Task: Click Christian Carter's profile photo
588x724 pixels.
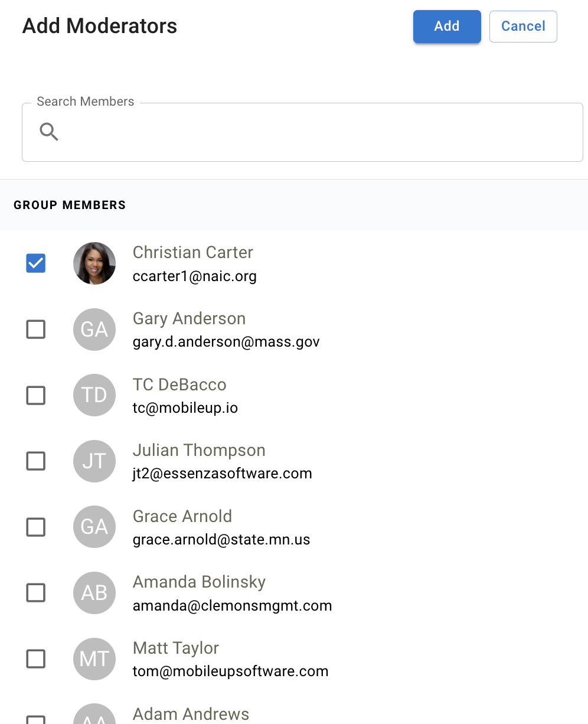Action: [94, 263]
